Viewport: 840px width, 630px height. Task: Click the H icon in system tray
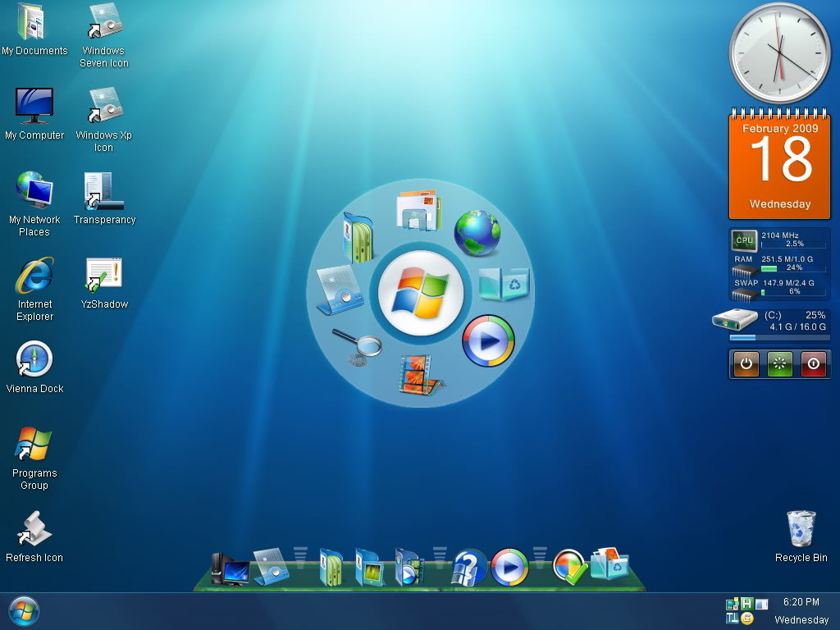tap(746, 604)
